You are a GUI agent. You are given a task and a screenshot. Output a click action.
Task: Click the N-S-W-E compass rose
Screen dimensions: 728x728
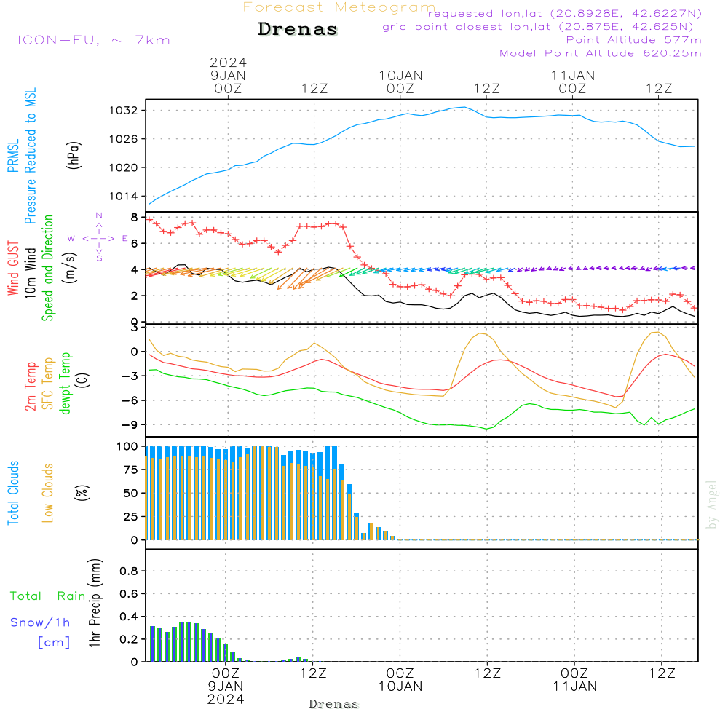pyautogui.click(x=99, y=238)
